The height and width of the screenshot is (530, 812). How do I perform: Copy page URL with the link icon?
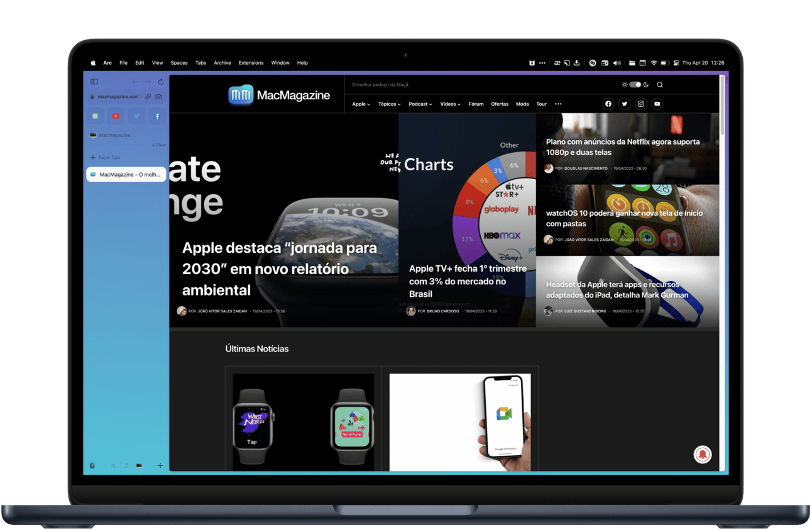148,97
